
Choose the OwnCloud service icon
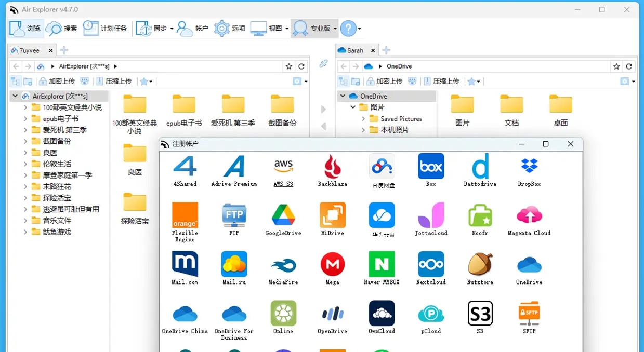382,313
